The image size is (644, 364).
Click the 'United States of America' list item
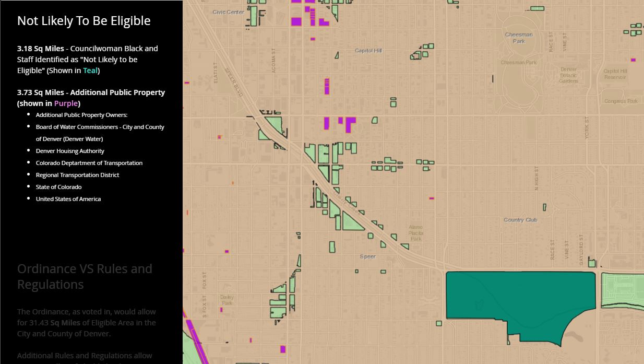point(68,199)
